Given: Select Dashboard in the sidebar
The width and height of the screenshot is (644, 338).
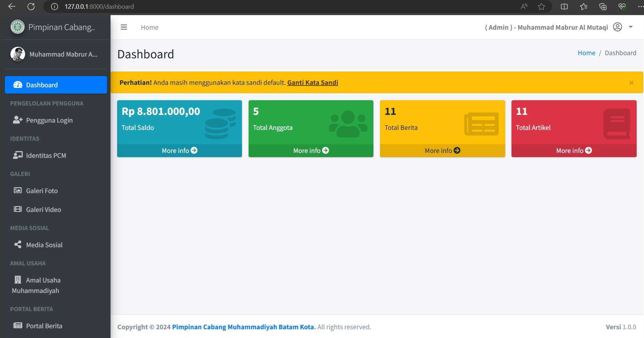Looking at the screenshot, I should tap(56, 85).
